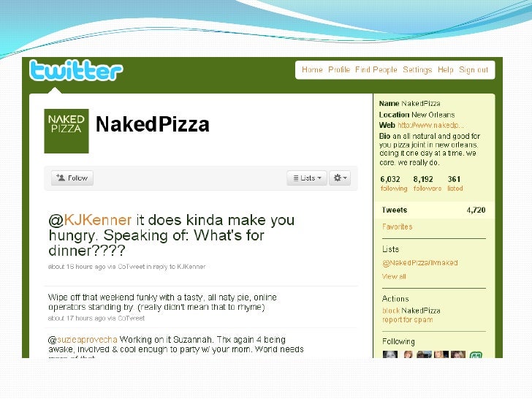Open Settings in top navigation
Screen dimensions: 532x399
(x=417, y=69)
